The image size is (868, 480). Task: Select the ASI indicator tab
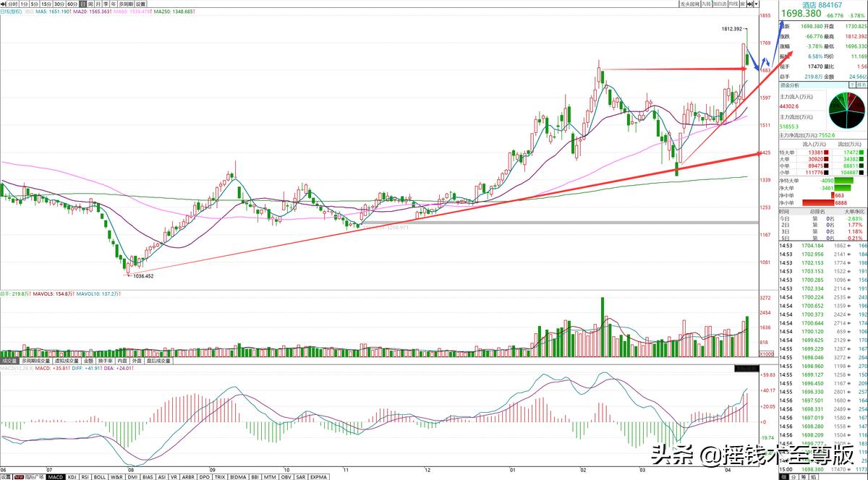[163, 476]
